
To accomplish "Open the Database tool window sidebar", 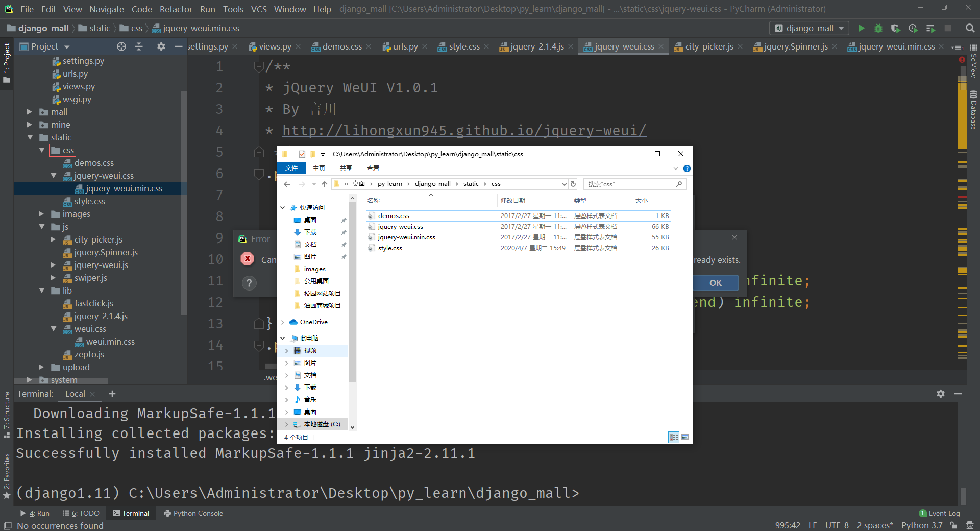I will (973, 110).
